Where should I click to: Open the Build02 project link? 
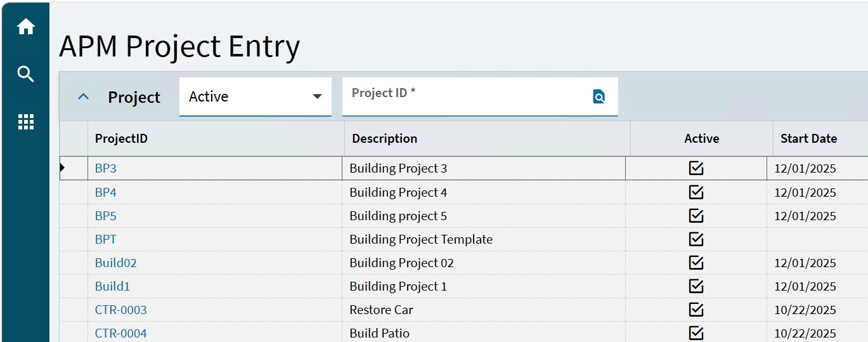click(x=116, y=263)
